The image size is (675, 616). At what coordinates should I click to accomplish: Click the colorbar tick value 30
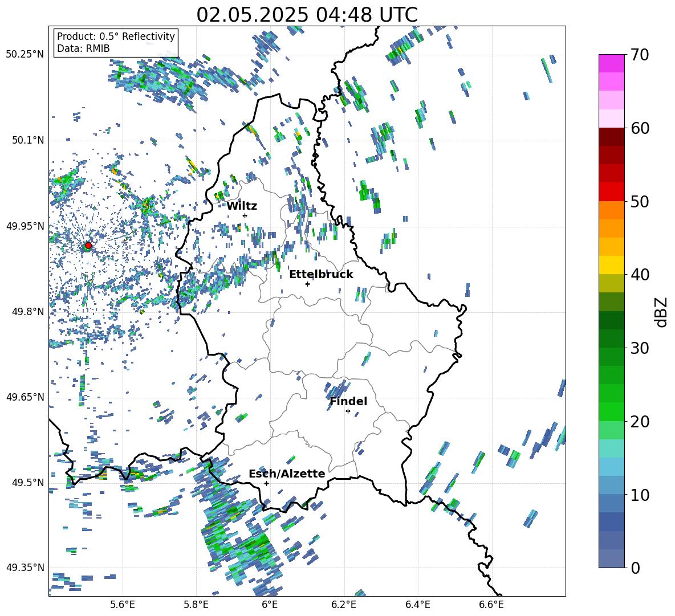tap(640, 348)
